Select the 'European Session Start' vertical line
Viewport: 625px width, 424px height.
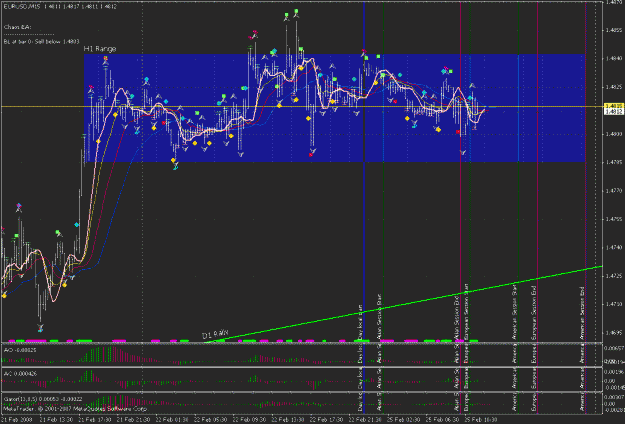[470, 171]
